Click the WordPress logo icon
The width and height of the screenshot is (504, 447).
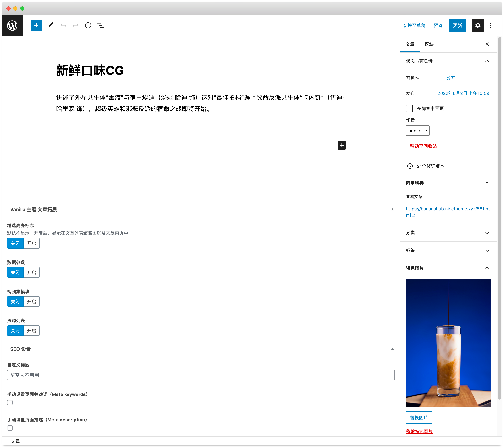(x=12, y=25)
